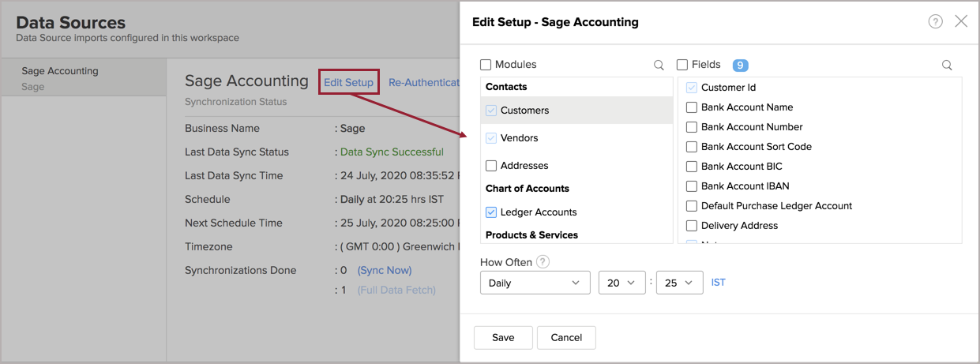Uncheck the Ledger Accounts module

click(x=491, y=212)
